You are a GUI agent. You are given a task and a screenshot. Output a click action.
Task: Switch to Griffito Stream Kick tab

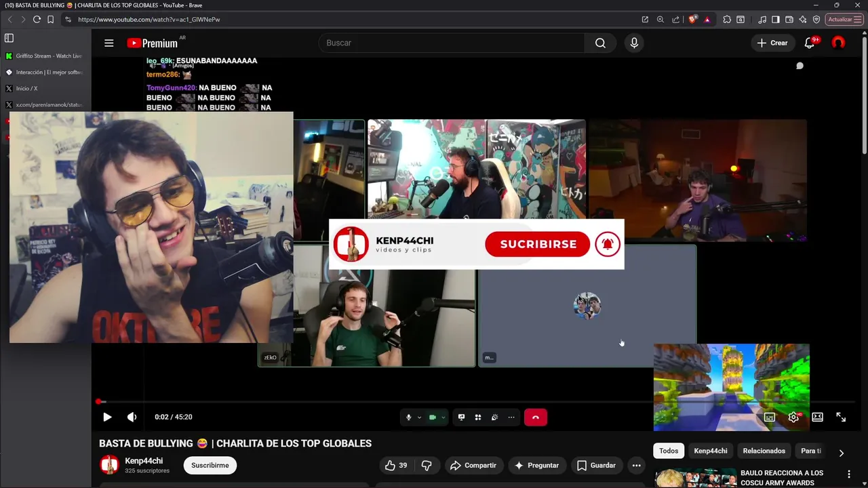click(x=43, y=56)
